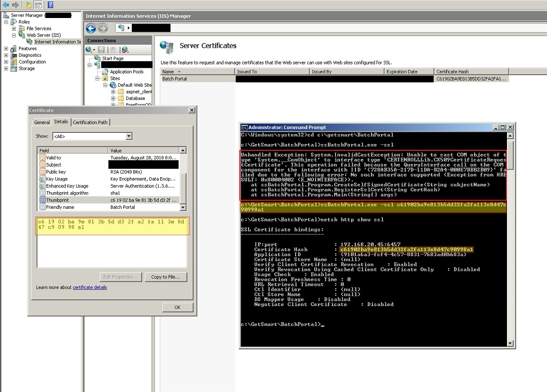Screen dimensions: 547x392
Task: Click OK to close the Certificate dialog
Action: [177, 307]
